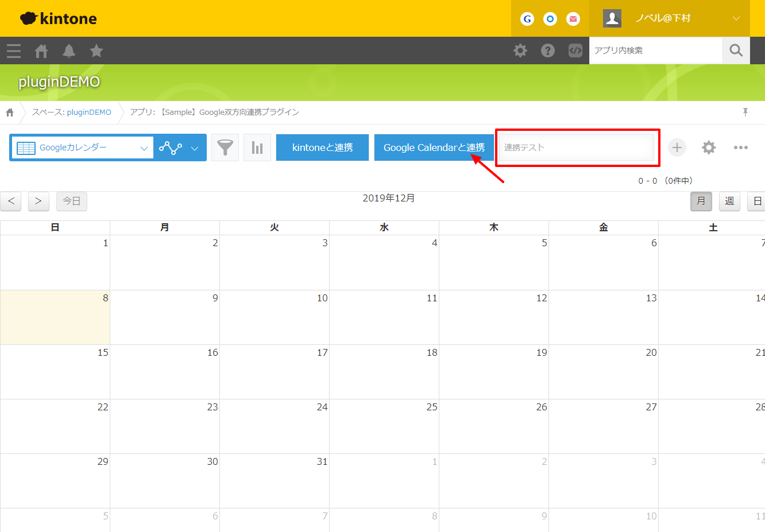Go to next month arrow
The width and height of the screenshot is (765, 532).
click(x=38, y=201)
